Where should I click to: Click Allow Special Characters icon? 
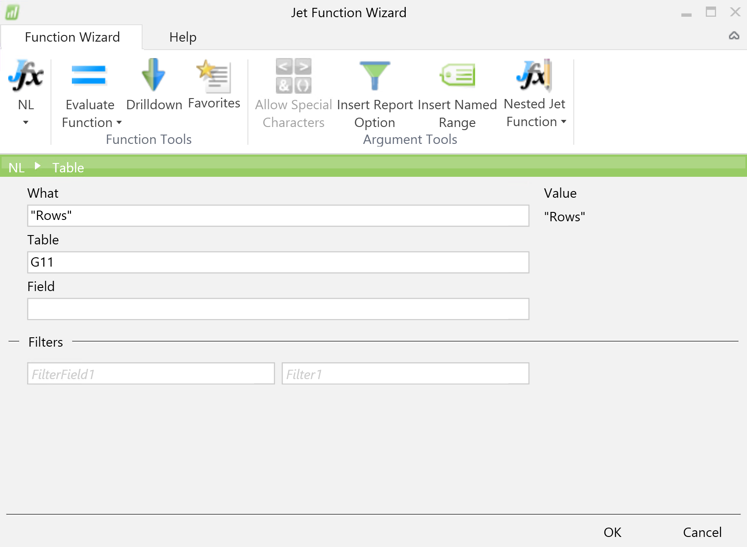tap(293, 75)
